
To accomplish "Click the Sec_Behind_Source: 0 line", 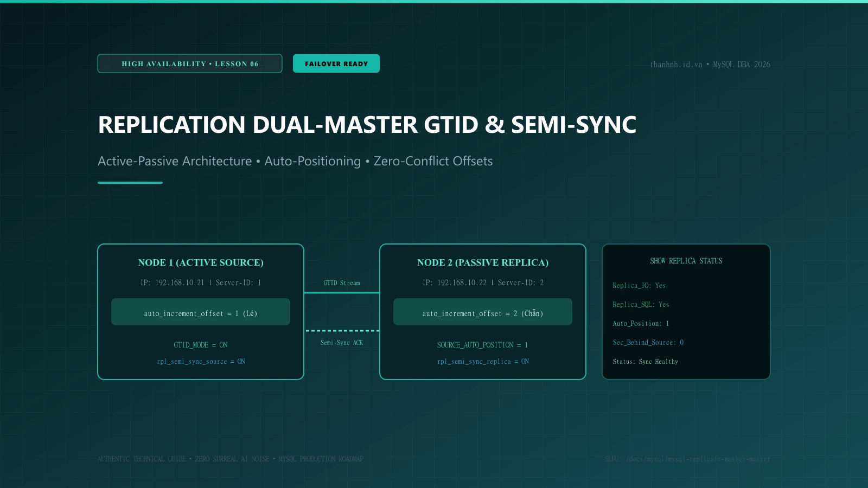I will 648,343.
